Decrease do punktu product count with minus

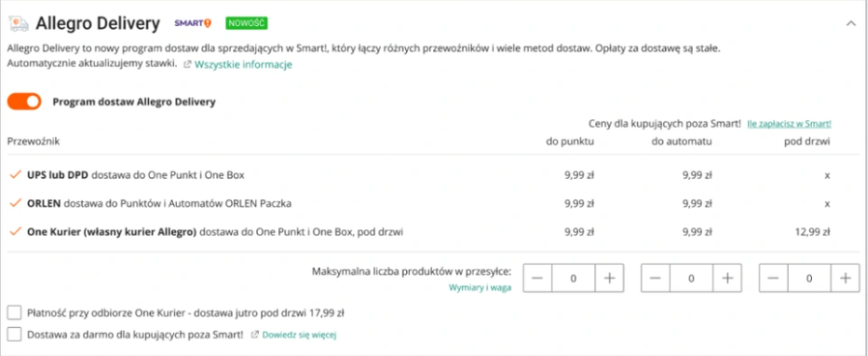pos(537,278)
